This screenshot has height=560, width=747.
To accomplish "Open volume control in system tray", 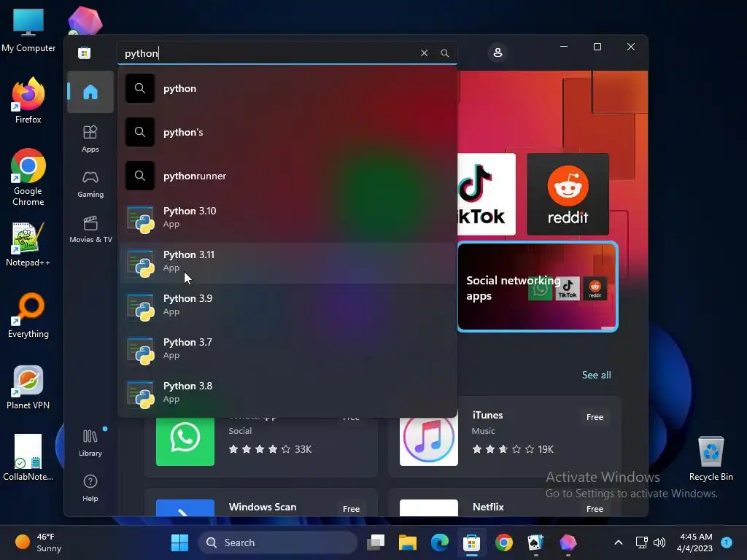I will (659, 542).
